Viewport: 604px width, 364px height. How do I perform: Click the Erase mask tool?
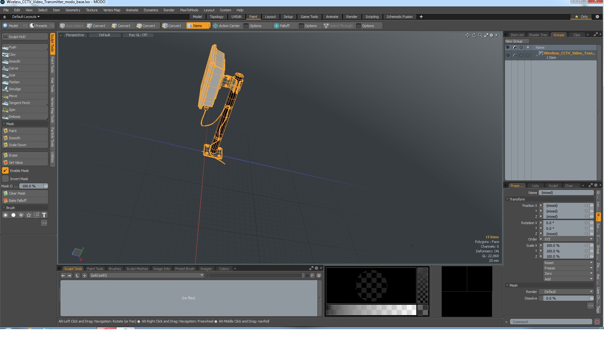pyautogui.click(x=13, y=155)
